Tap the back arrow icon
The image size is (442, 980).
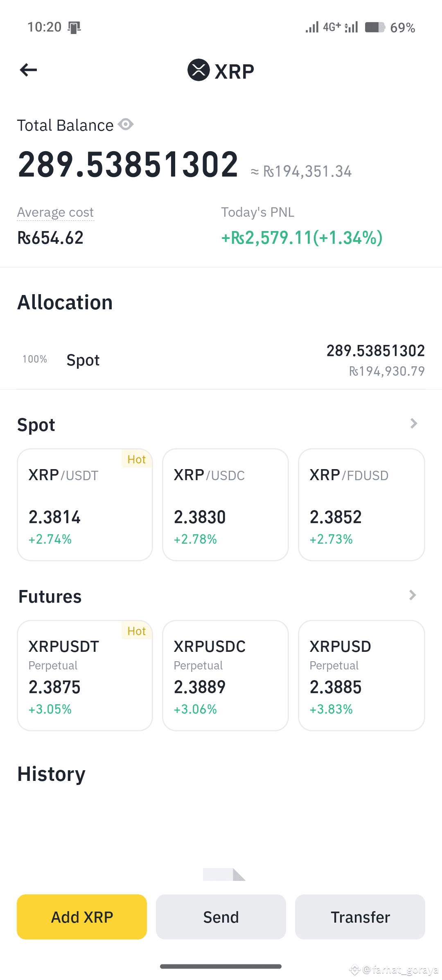click(29, 70)
